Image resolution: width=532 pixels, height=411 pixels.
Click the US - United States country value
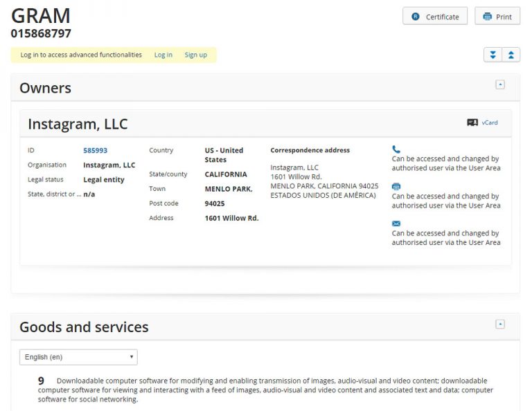pos(224,155)
